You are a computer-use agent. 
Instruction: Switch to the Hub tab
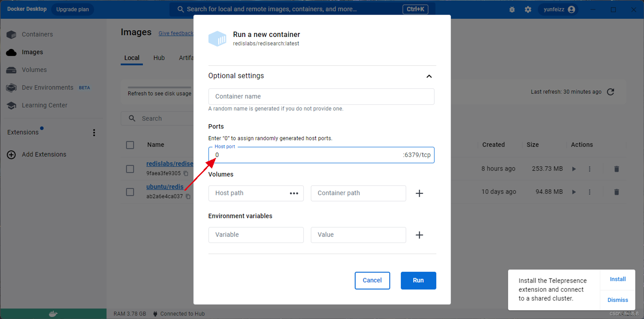click(159, 58)
